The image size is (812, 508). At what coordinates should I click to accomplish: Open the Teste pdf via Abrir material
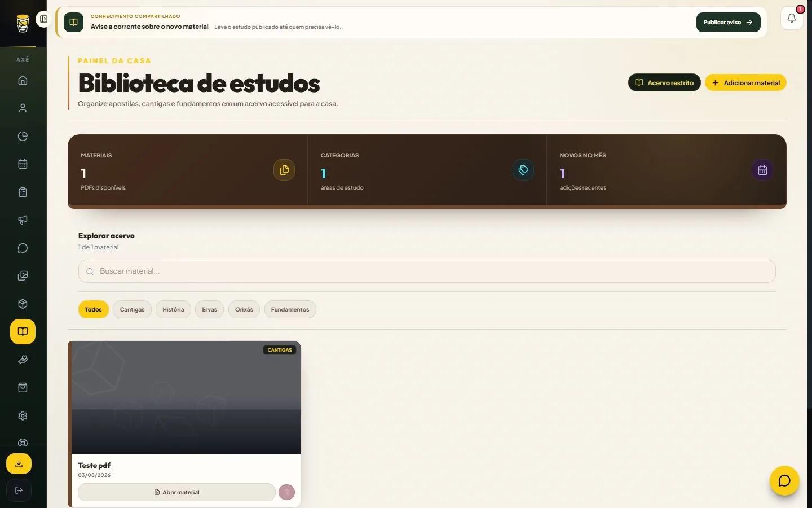click(x=176, y=492)
